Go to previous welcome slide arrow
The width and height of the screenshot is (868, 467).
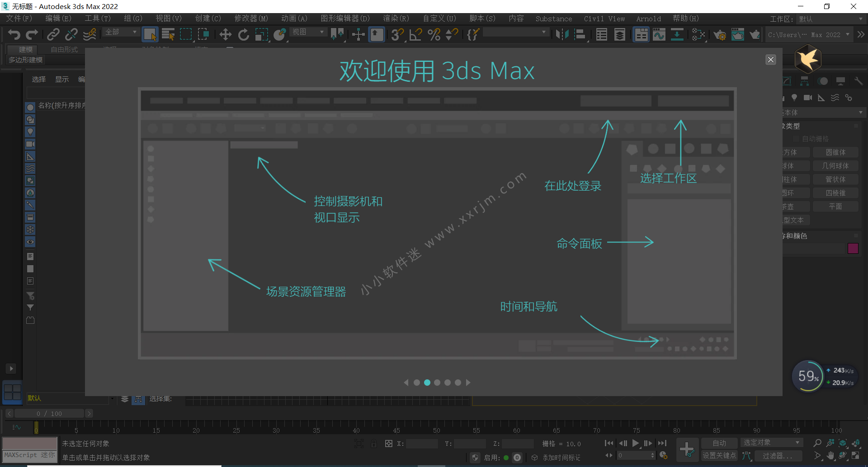tap(406, 383)
